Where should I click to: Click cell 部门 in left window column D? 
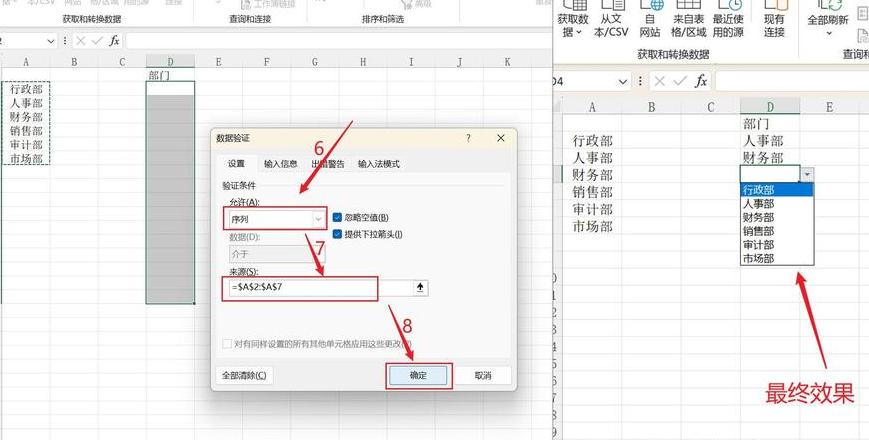point(170,75)
